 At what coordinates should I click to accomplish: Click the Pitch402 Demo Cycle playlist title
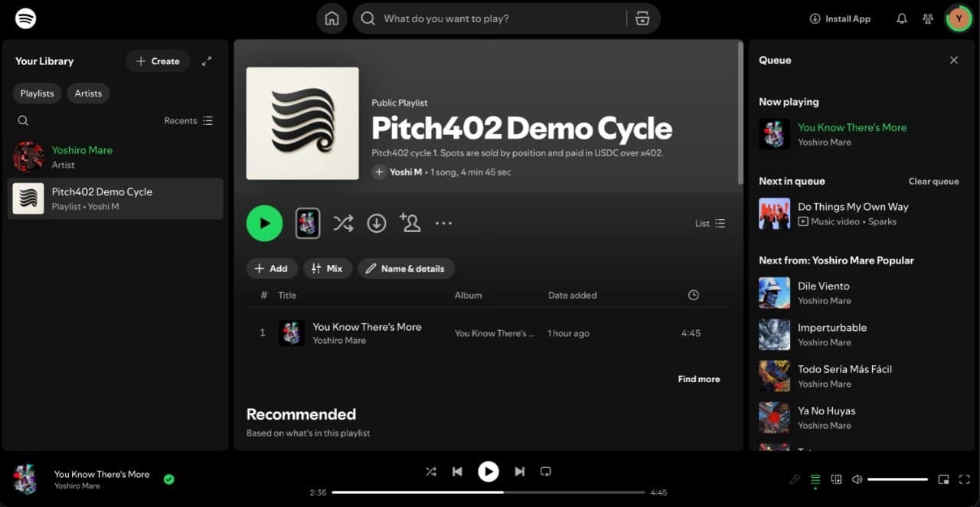pyautogui.click(x=522, y=129)
